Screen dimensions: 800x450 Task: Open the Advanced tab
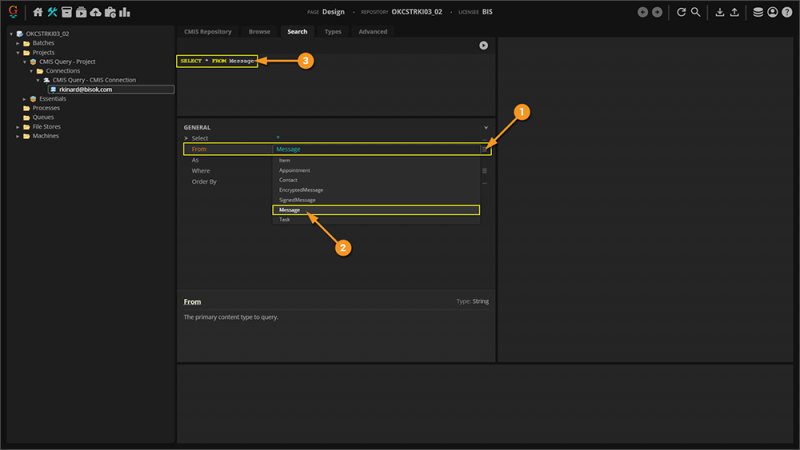[373, 32]
